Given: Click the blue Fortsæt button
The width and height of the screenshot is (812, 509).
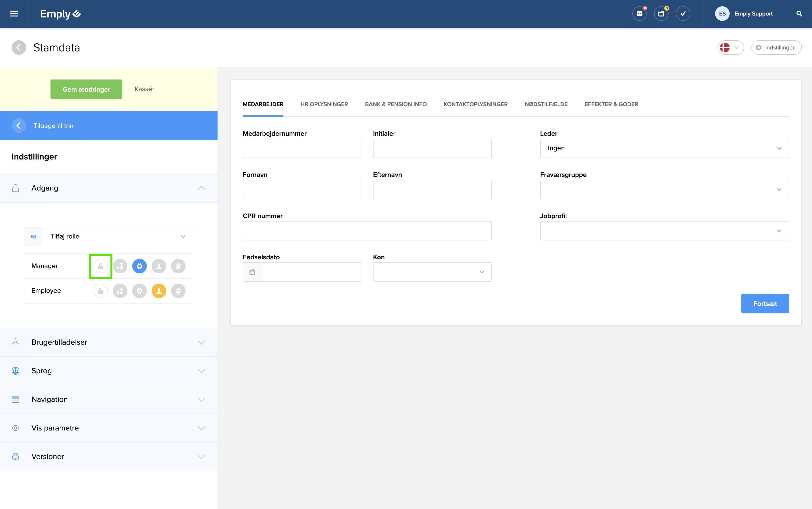Looking at the screenshot, I should [765, 304].
